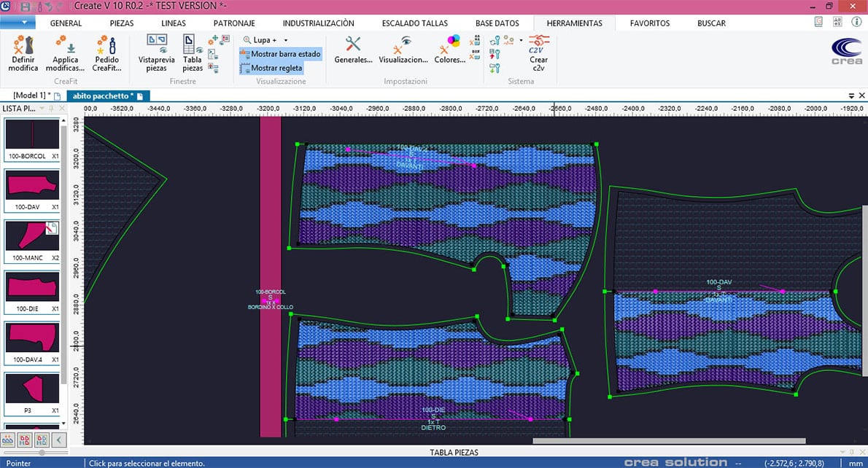Switch to the PATRONAJE tab
Viewport: 868px width, 468px height.
(234, 23)
